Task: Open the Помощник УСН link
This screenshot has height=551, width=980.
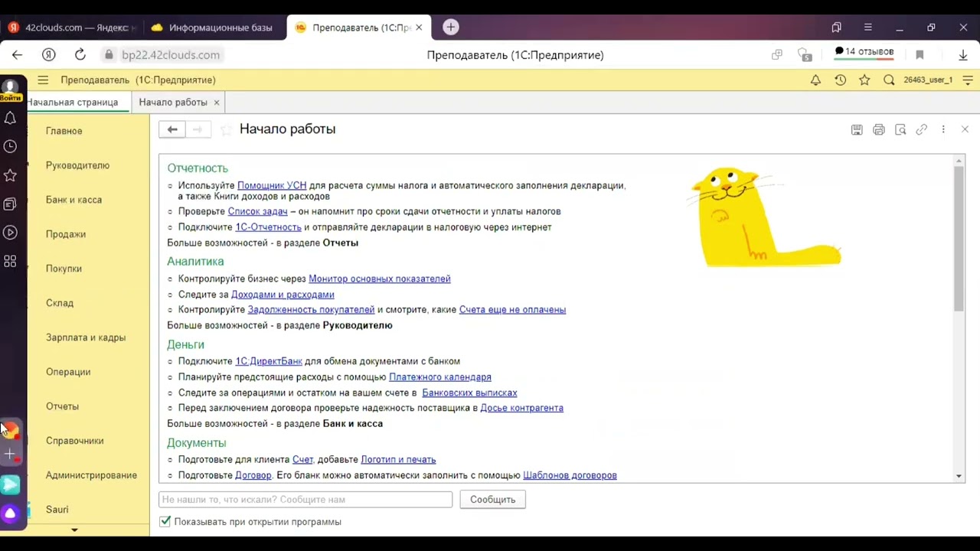Action: [272, 185]
